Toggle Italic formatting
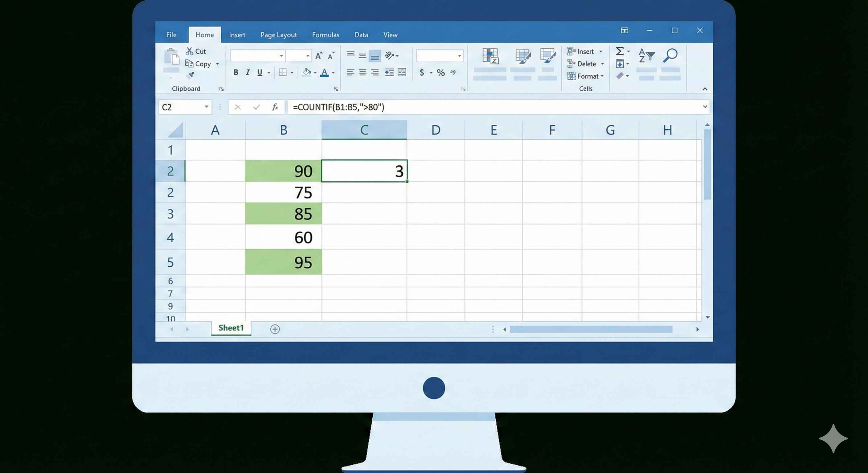The width and height of the screenshot is (868, 473). tap(248, 72)
